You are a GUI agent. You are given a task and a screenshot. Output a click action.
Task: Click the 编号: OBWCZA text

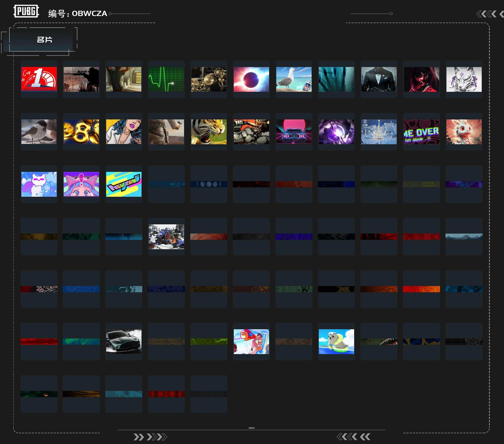coord(78,14)
